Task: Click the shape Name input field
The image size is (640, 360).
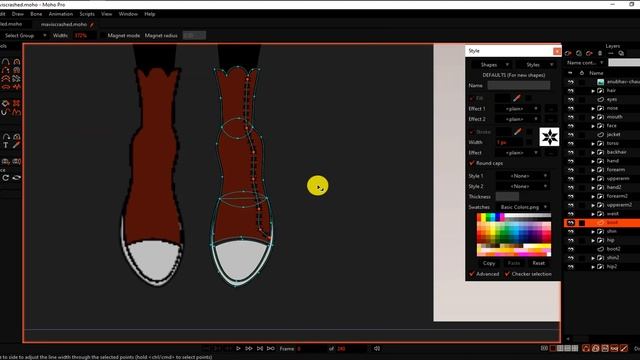Action: [518, 86]
